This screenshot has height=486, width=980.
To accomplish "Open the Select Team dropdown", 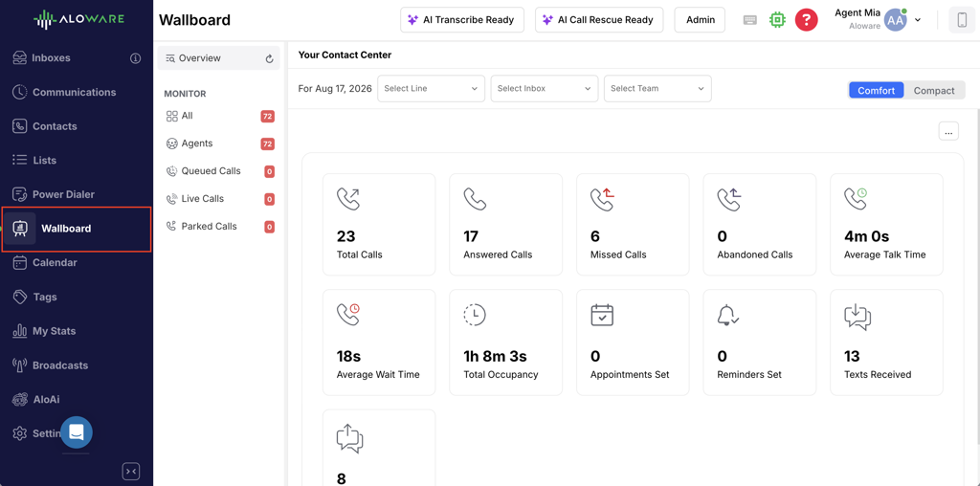I will (657, 89).
